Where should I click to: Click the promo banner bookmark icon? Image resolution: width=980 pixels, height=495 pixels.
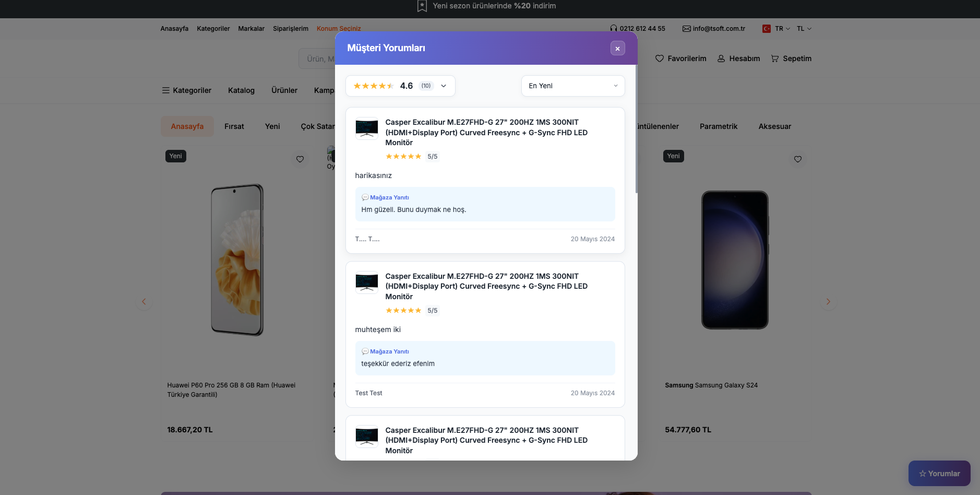[x=422, y=6]
